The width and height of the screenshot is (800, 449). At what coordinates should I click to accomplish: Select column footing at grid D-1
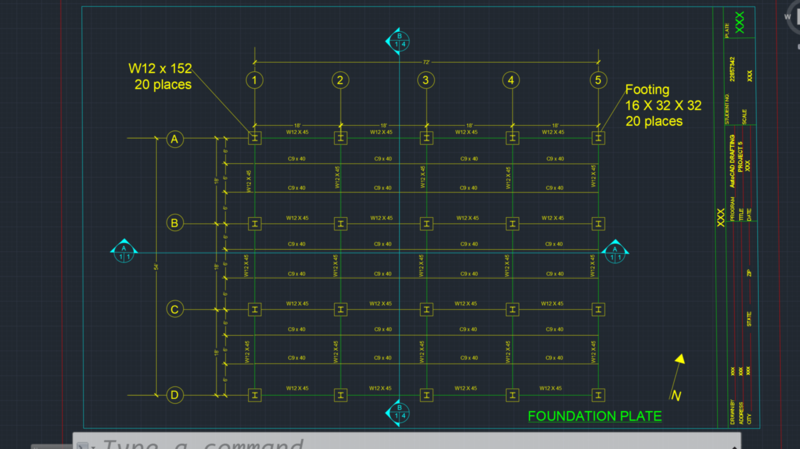pos(255,395)
